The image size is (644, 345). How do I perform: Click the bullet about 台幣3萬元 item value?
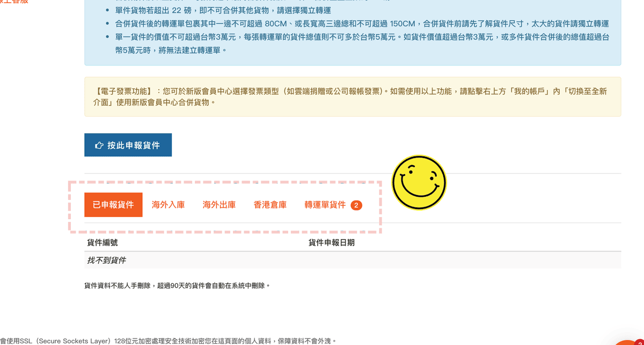[x=362, y=44]
